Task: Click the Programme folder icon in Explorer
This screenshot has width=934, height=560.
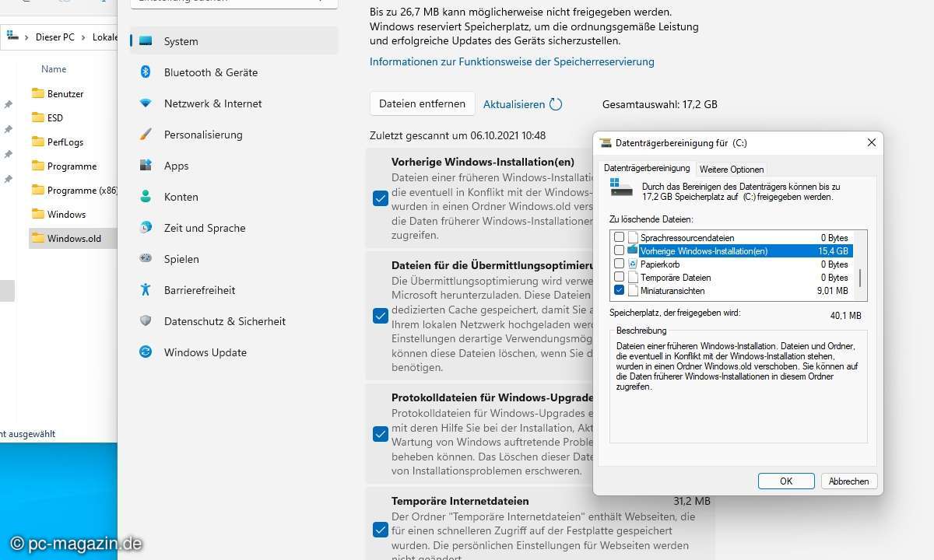Action: pos(37,166)
